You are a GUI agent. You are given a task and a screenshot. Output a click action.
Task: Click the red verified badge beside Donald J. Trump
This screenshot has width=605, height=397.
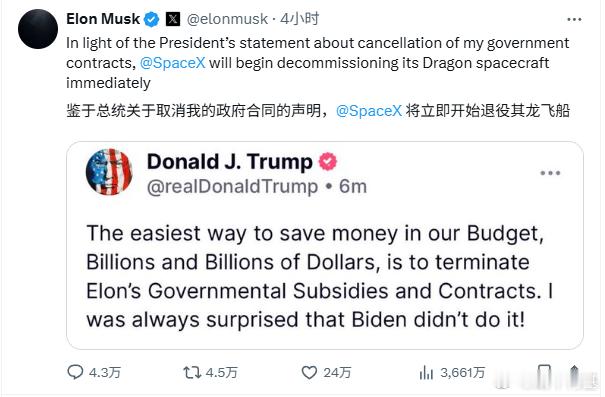328,162
